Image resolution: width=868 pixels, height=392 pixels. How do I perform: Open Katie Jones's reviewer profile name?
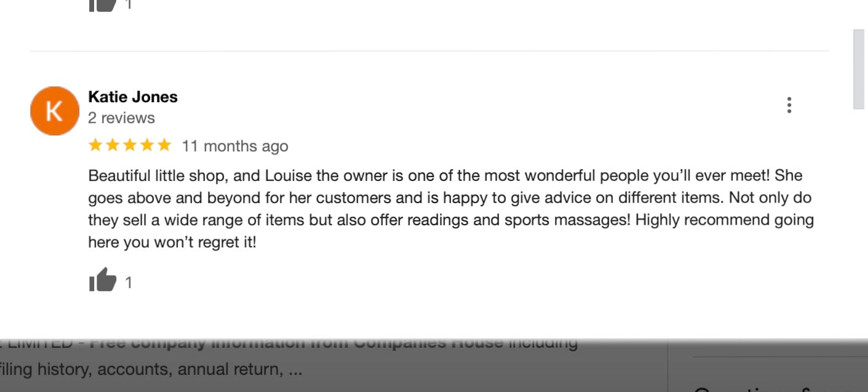(133, 97)
